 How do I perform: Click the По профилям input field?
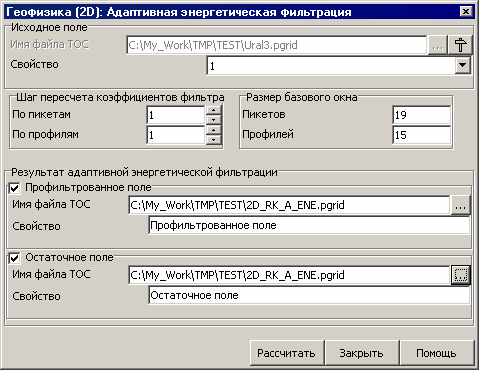(x=176, y=135)
